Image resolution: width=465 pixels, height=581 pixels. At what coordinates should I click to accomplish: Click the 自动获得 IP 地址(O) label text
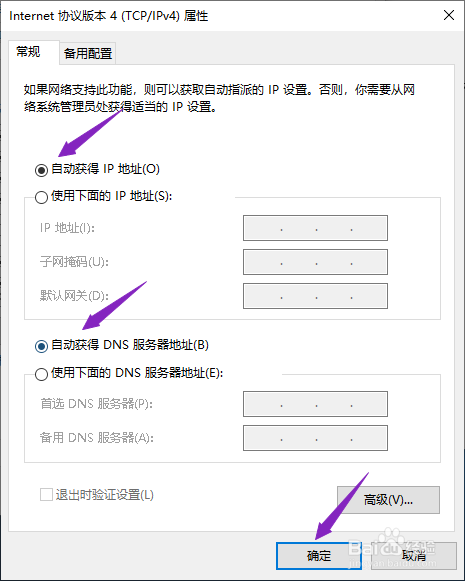click(105, 169)
